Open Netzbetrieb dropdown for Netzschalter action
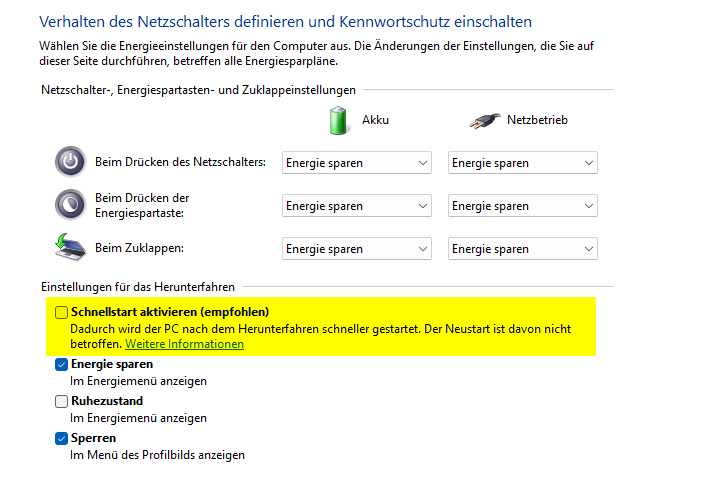The height and width of the screenshot is (479, 721). point(522,163)
